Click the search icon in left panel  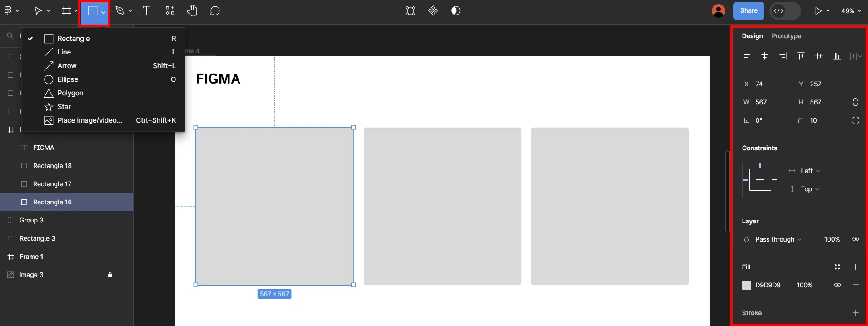[10, 35]
